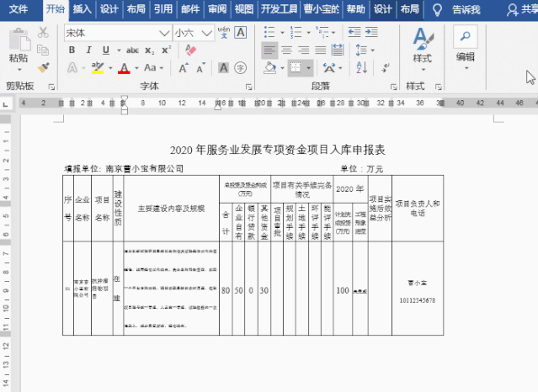Viewport: 538px width, 392px height.
Task: Apply the yellow text highlight color
Action: 98,67
